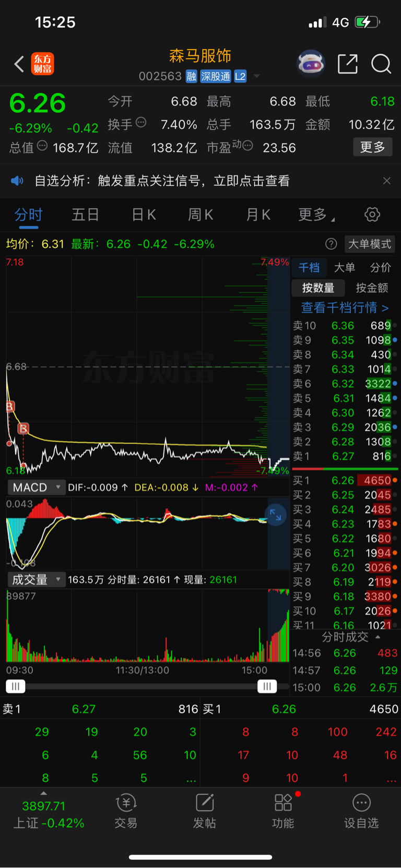The height and width of the screenshot is (868, 401).
Task: Collapse the 分时成交 section arrow
Action: 378,637
